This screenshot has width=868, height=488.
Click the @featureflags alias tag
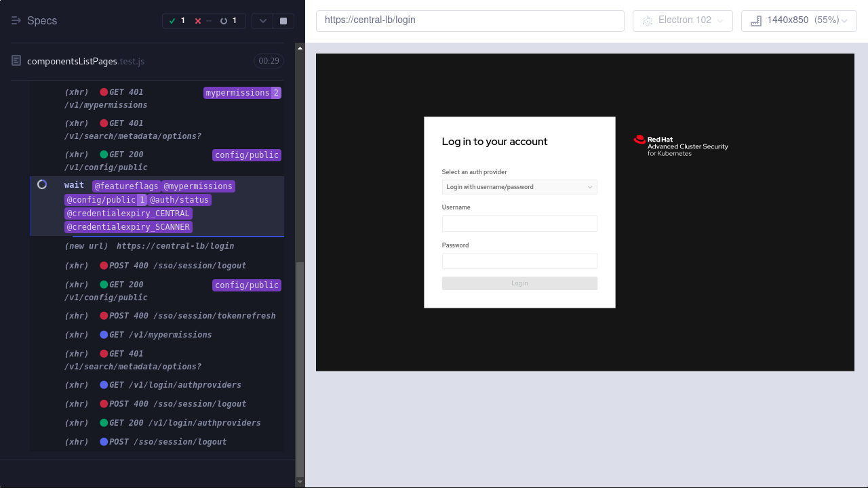coord(126,186)
